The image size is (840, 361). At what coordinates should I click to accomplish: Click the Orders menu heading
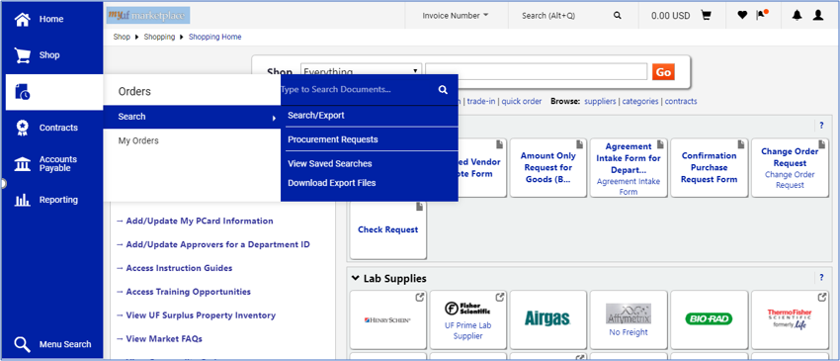click(x=134, y=92)
